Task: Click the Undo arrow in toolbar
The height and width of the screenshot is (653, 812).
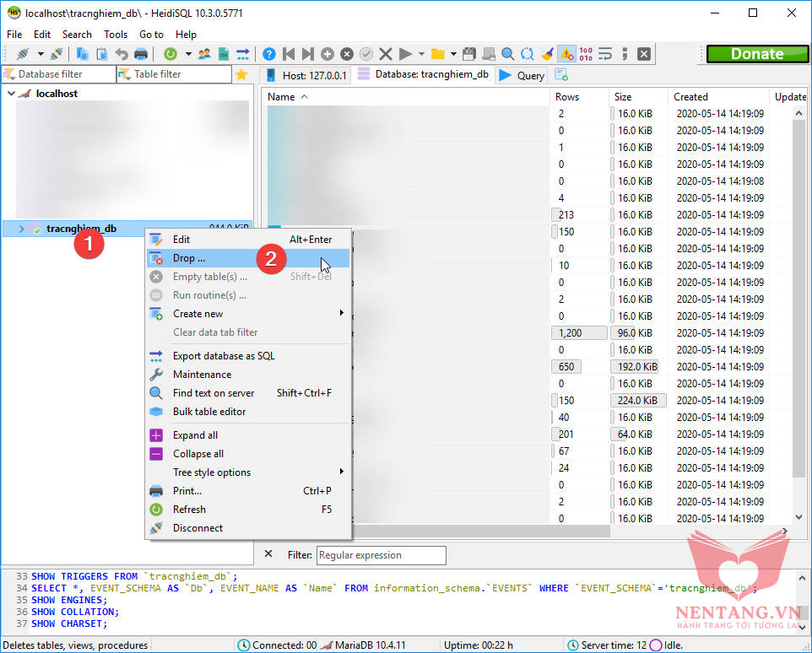Action: [x=122, y=54]
